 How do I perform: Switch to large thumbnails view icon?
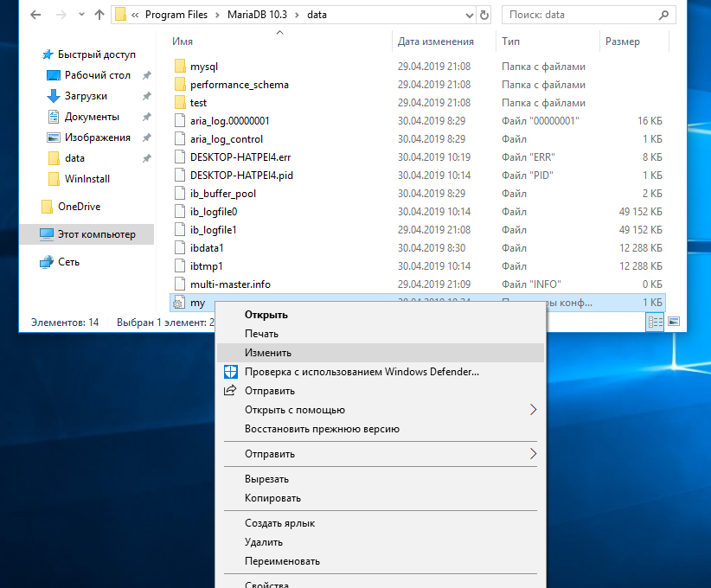[674, 322]
